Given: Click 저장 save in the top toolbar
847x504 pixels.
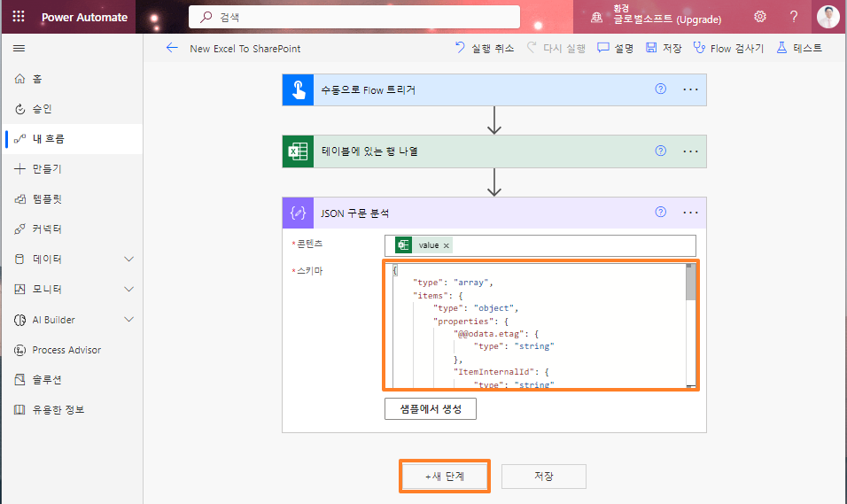Looking at the screenshot, I should click(x=664, y=48).
